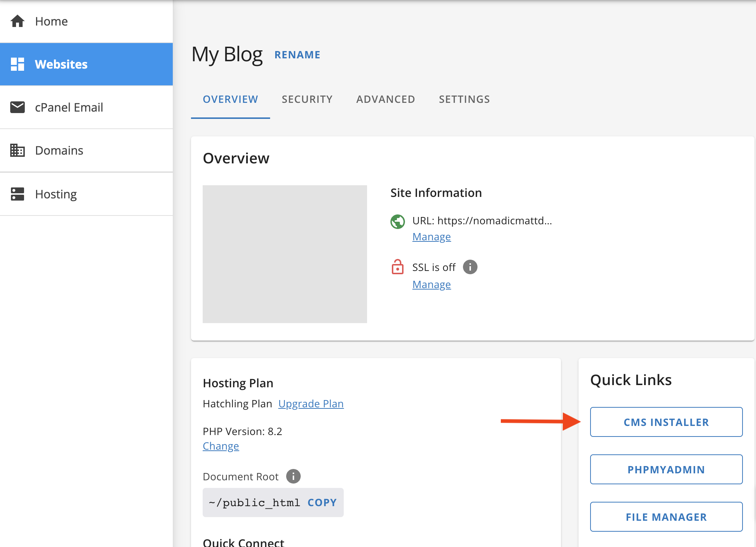Launch the CMS Installer
This screenshot has height=547, width=756.
tap(666, 422)
